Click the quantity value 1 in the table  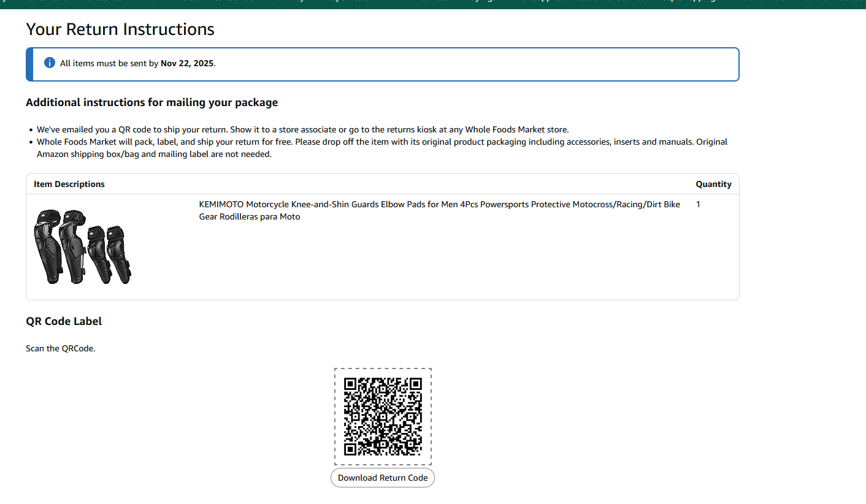(x=698, y=205)
